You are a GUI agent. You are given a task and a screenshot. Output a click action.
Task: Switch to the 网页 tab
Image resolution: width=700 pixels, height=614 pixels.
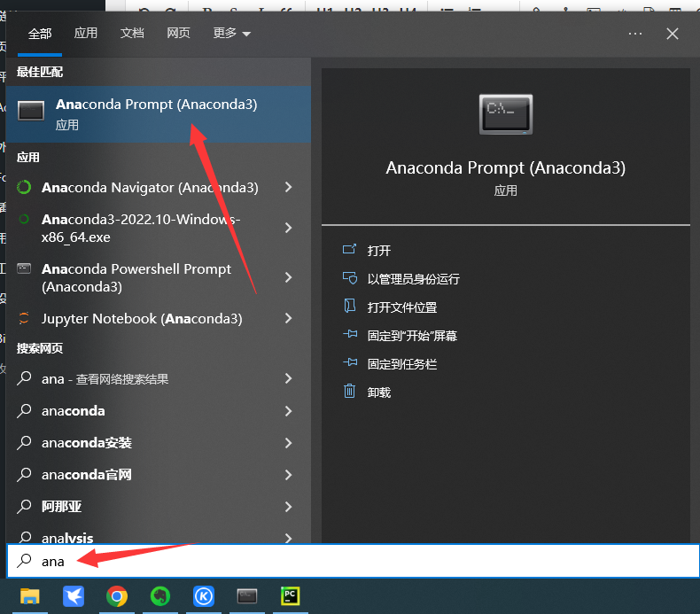[179, 33]
